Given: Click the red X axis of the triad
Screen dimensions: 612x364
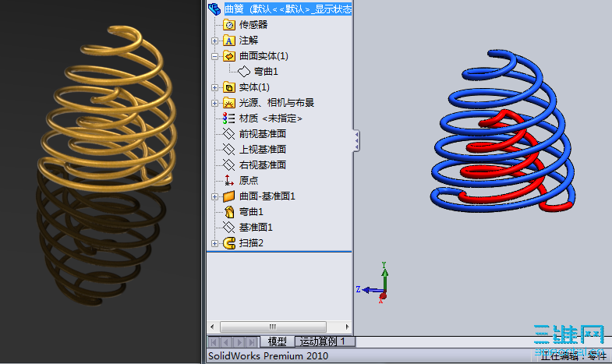Looking at the screenshot, I should (x=382, y=297).
